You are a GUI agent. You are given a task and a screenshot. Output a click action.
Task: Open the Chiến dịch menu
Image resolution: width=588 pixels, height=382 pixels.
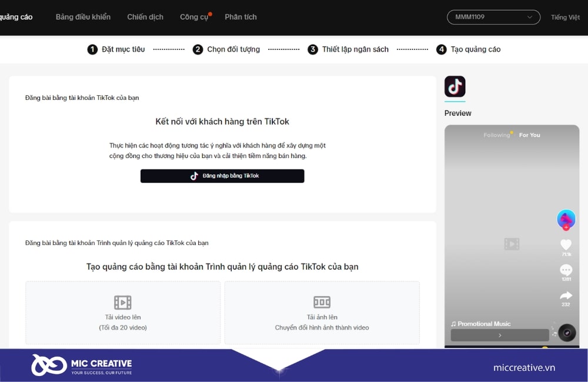[x=145, y=17]
